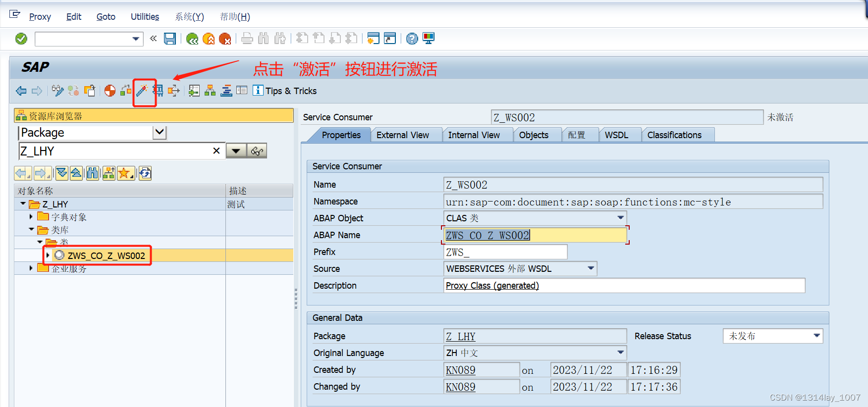Open the command field dropdown
This screenshot has height=407, width=868.
pyautogui.click(x=136, y=39)
